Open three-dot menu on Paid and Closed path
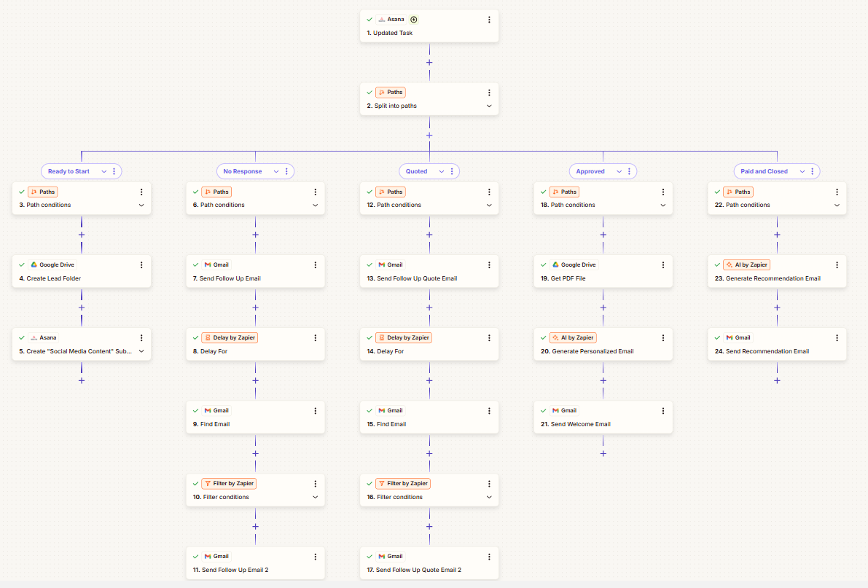The image size is (868, 588). coord(812,172)
